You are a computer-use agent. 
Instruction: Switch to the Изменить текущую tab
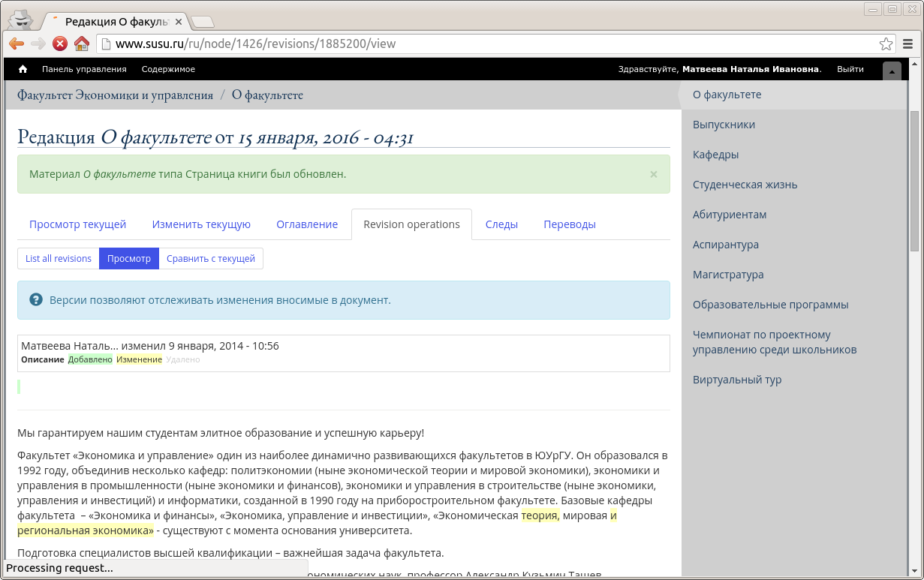point(201,224)
